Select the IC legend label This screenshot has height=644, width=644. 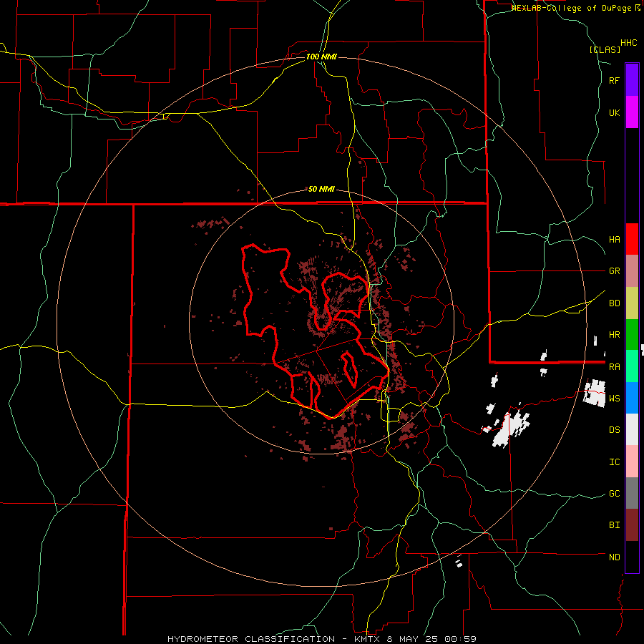point(614,462)
